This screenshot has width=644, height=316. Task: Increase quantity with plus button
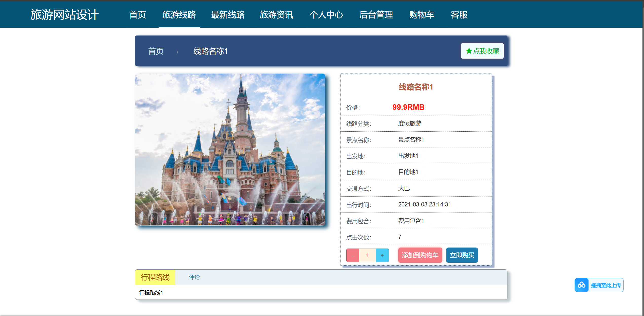(382, 255)
